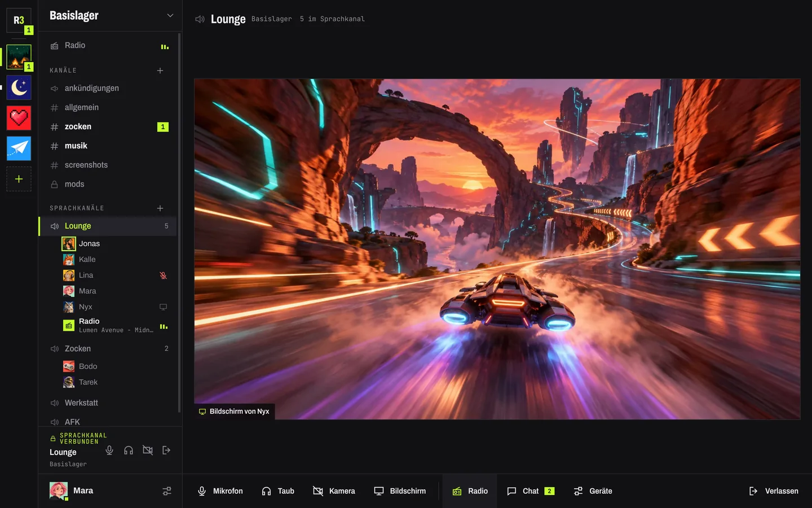The height and width of the screenshot is (508, 812).
Task: Add a new voice channel under Sprachkanäle
Action: [160, 208]
